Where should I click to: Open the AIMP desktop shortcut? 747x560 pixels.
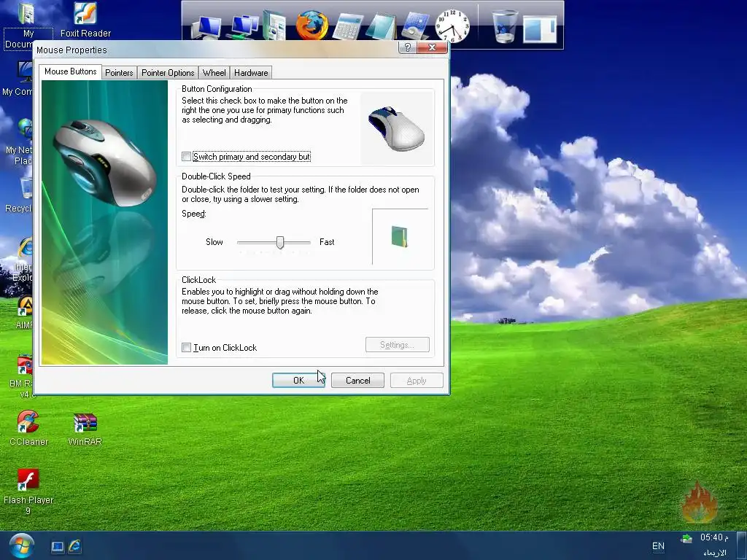coord(24,312)
